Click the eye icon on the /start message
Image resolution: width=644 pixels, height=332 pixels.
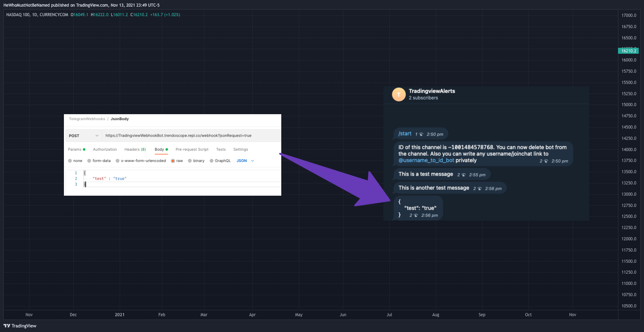click(421, 134)
